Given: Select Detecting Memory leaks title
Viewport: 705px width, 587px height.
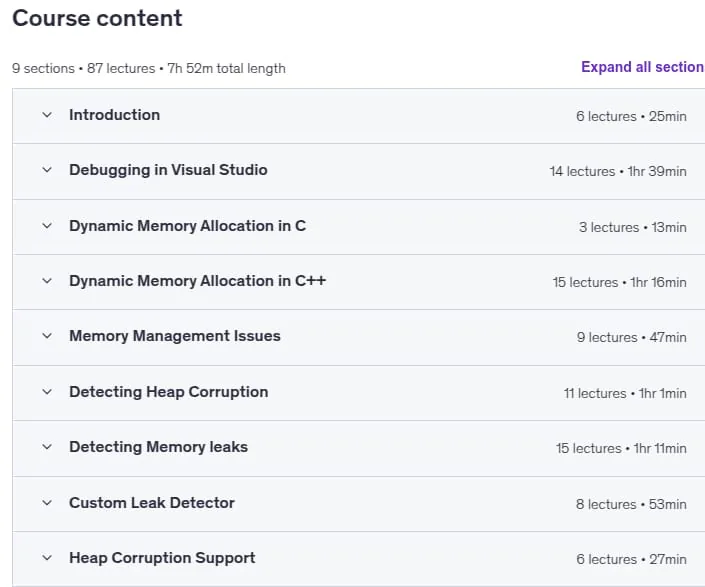Looking at the screenshot, I should tap(158, 447).
